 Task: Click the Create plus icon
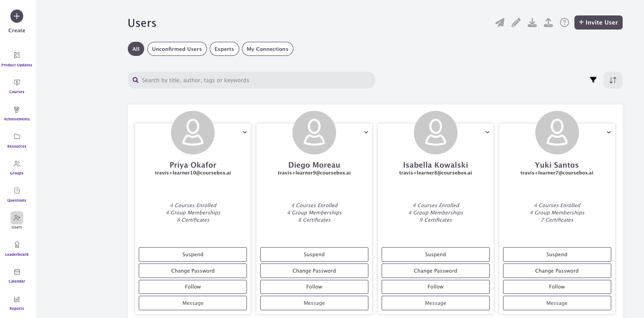pyautogui.click(x=17, y=16)
